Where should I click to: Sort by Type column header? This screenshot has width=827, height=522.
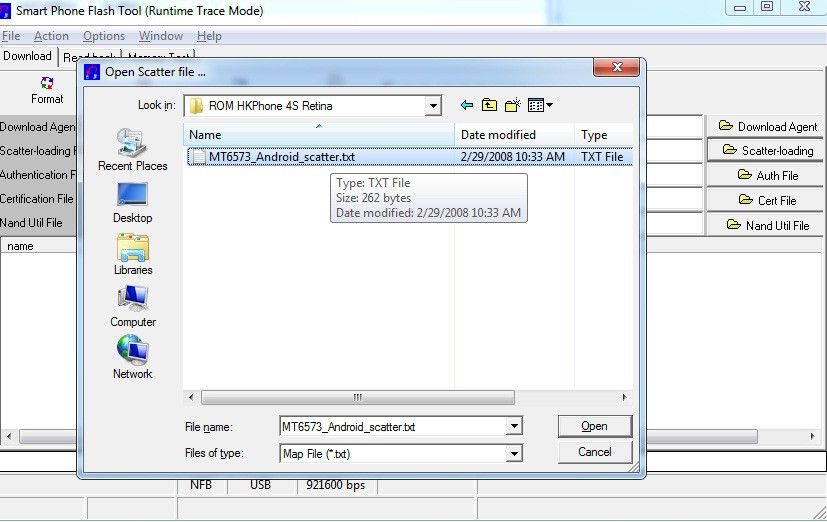[x=604, y=135]
